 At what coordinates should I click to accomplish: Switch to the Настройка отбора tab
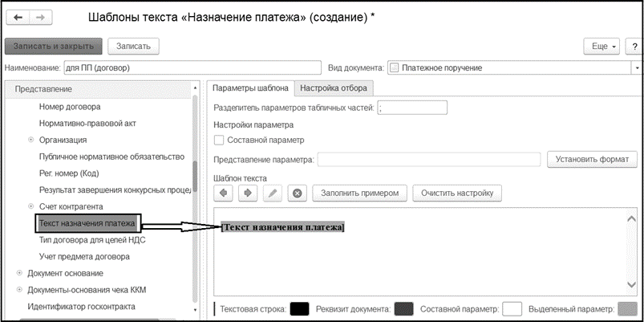334,88
